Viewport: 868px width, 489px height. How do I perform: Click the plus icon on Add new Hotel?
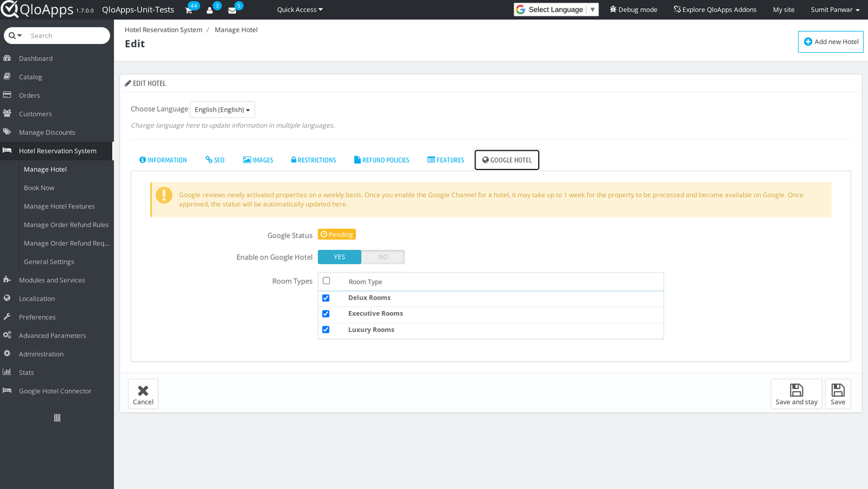click(808, 42)
